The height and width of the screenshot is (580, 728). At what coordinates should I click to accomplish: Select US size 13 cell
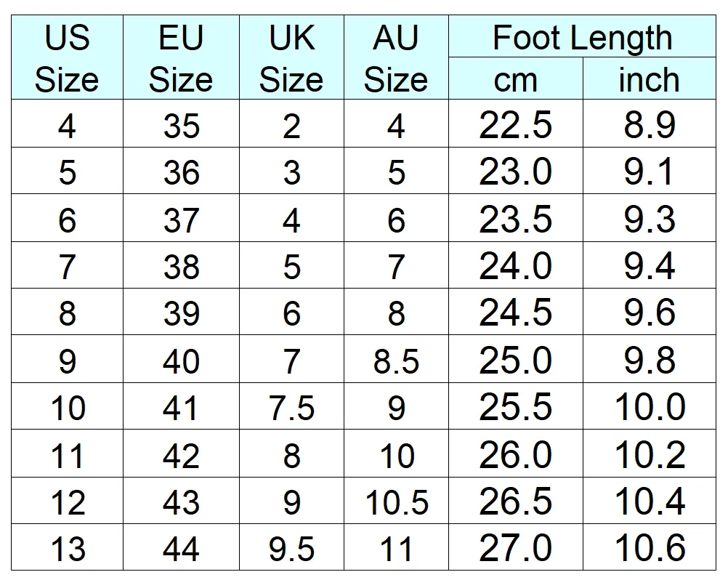68,547
